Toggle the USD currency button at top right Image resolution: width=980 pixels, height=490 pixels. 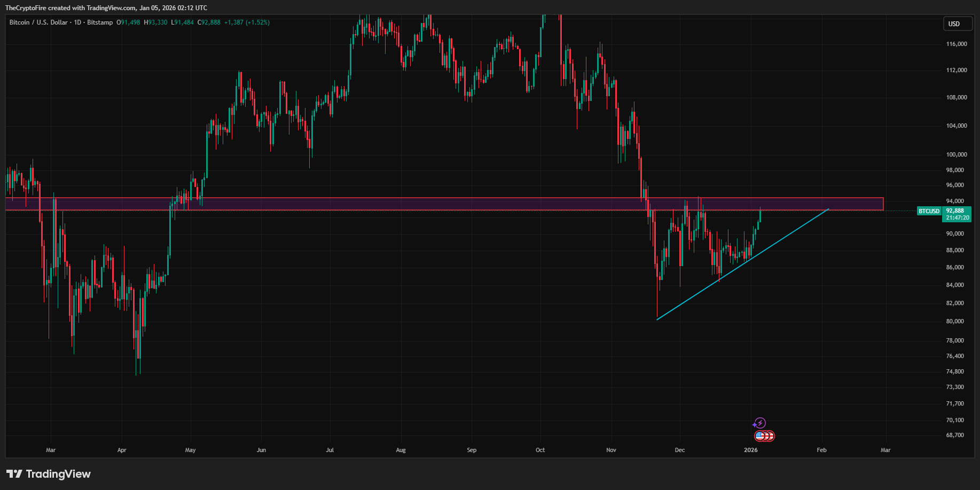(x=957, y=24)
